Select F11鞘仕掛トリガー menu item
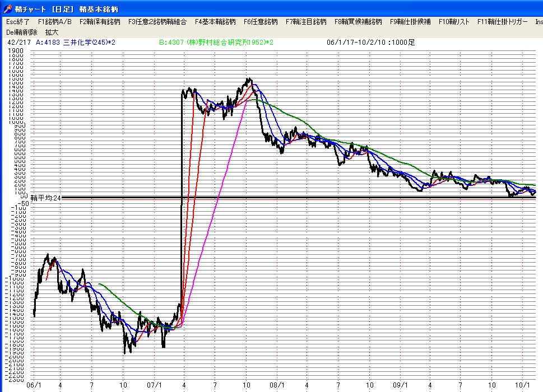This screenshot has height=392, width=543. coord(502,22)
